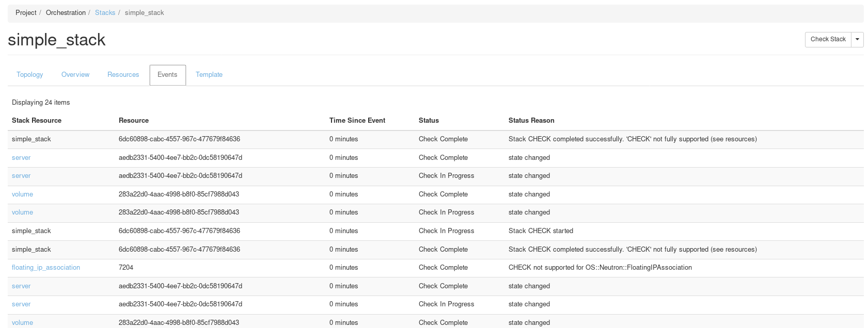Click the Project breadcrumb item

tap(26, 13)
